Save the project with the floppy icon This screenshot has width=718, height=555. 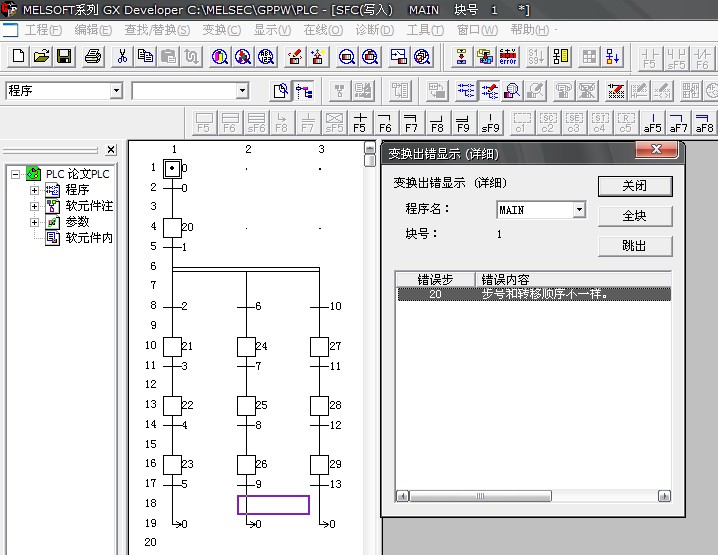point(63,56)
